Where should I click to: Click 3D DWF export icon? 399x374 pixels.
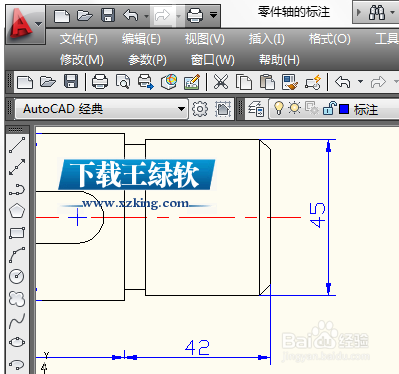[169, 82]
